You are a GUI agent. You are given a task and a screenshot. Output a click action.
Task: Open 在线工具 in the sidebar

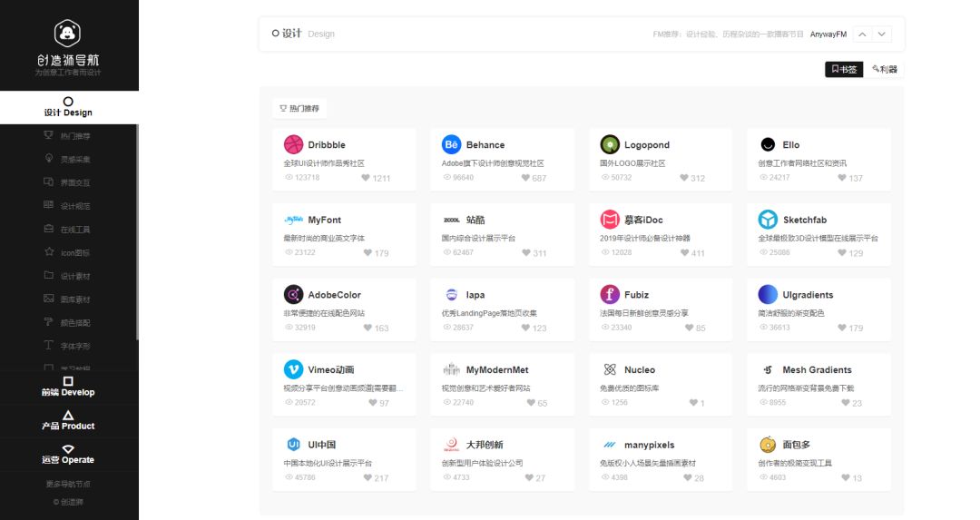click(x=67, y=230)
